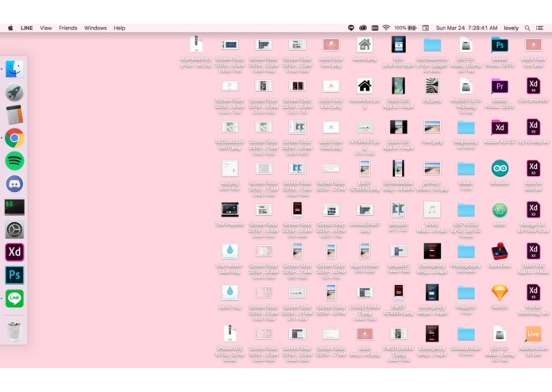Select The Process video file
552x392 pixels.
click(230, 210)
